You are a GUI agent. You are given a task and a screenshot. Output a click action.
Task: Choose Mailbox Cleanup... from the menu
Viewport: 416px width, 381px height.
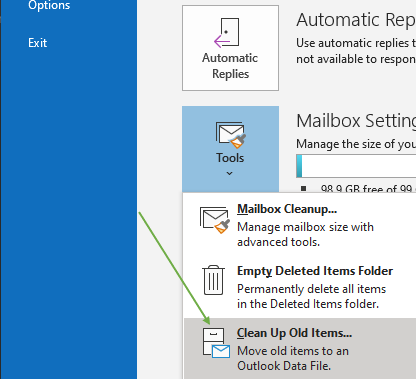click(x=300, y=225)
